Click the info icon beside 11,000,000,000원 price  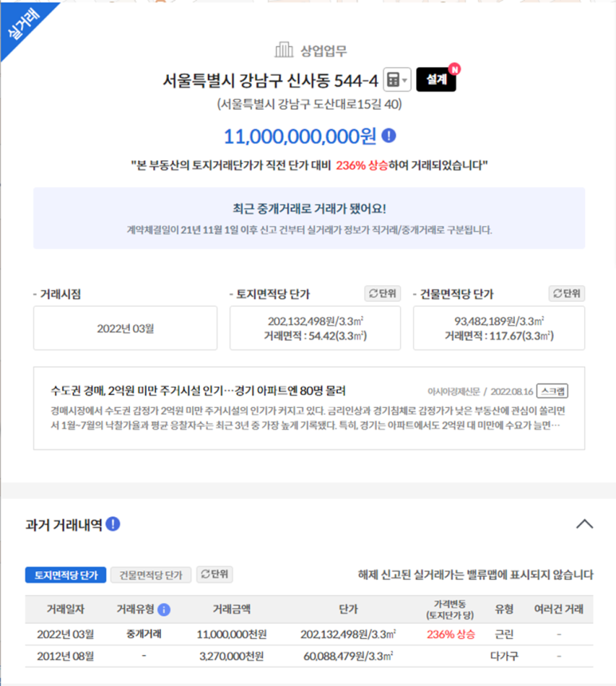[389, 135]
